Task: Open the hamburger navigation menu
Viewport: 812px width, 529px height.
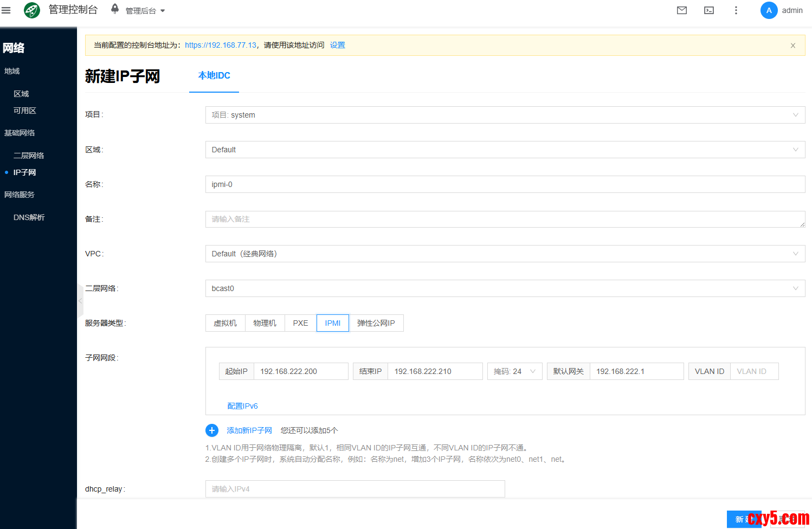Action: [x=6, y=10]
